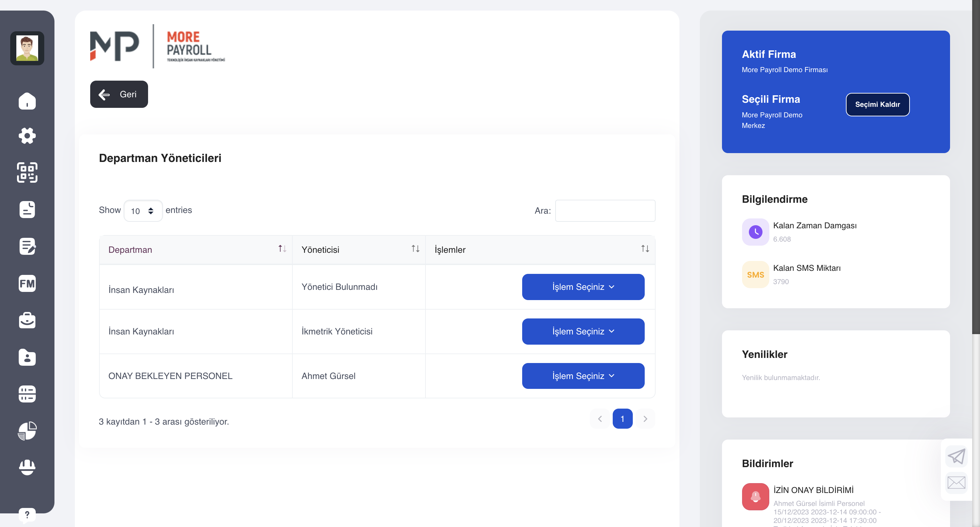
Task: Sort by the İşlemler column
Action: coord(540,249)
